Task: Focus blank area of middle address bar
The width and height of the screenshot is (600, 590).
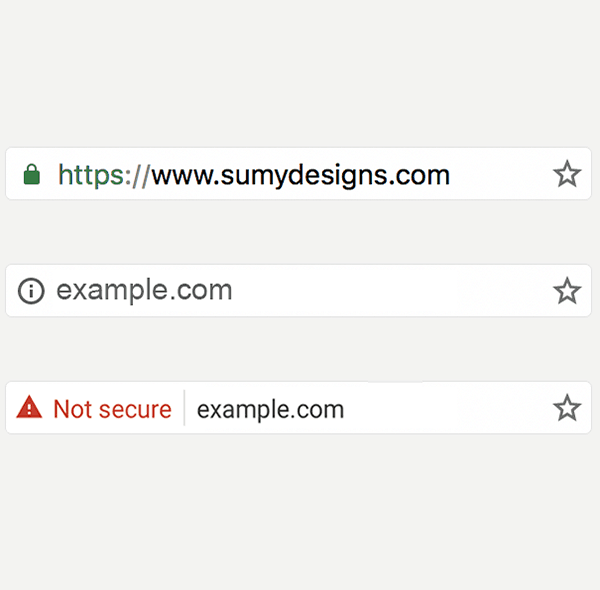Action: coord(392,291)
